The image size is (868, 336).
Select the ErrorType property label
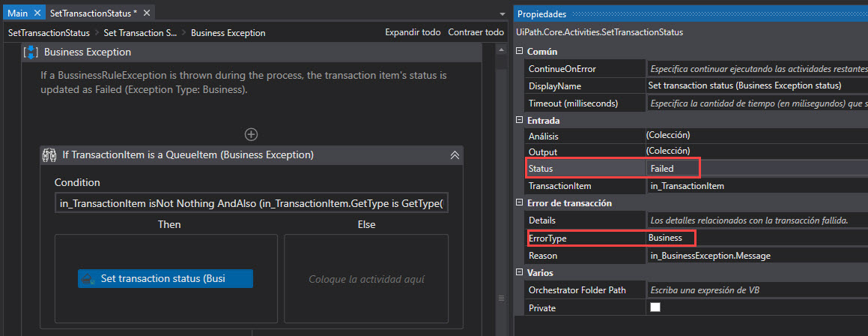pyautogui.click(x=547, y=238)
